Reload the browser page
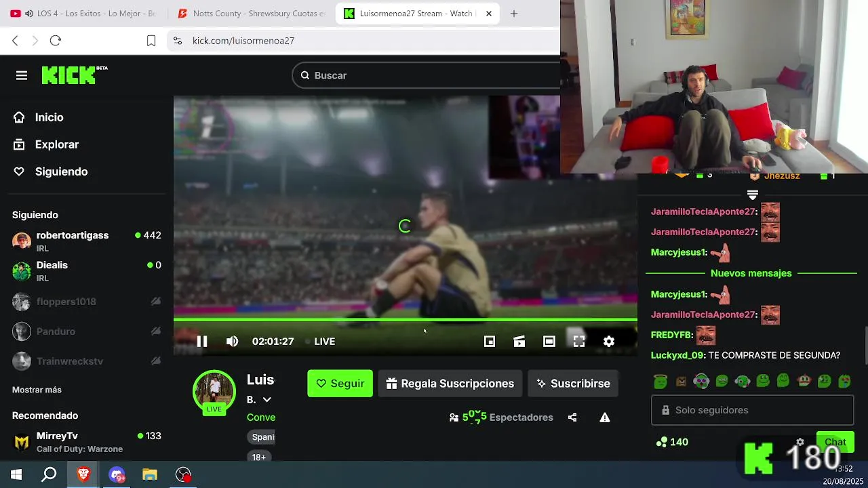 [x=56, y=41]
